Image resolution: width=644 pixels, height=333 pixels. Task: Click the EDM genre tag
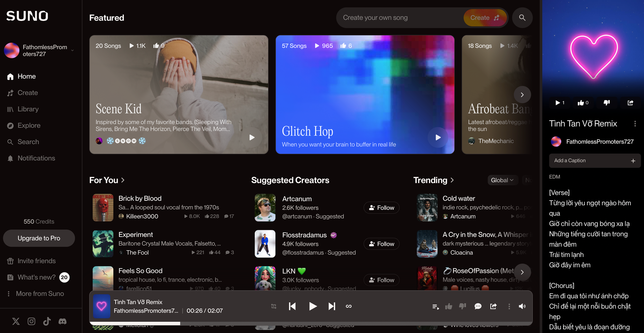click(554, 177)
